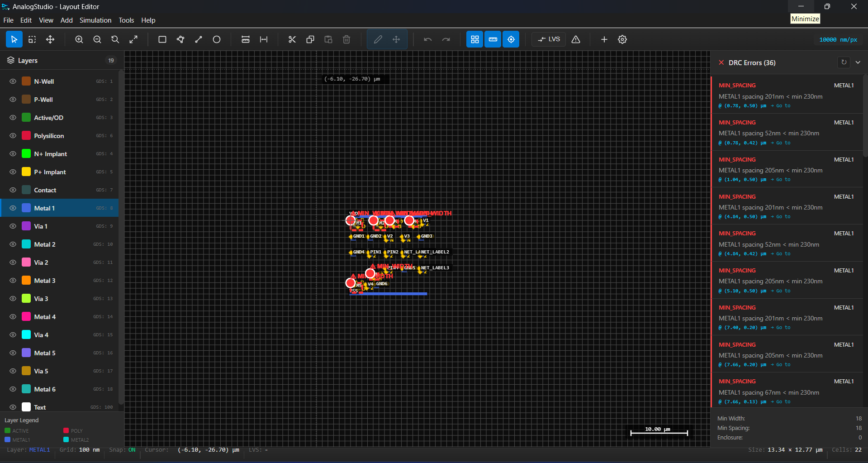This screenshot has width=868, height=463.
Task: Click the trash delete icon
Action: [x=346, y=39]
